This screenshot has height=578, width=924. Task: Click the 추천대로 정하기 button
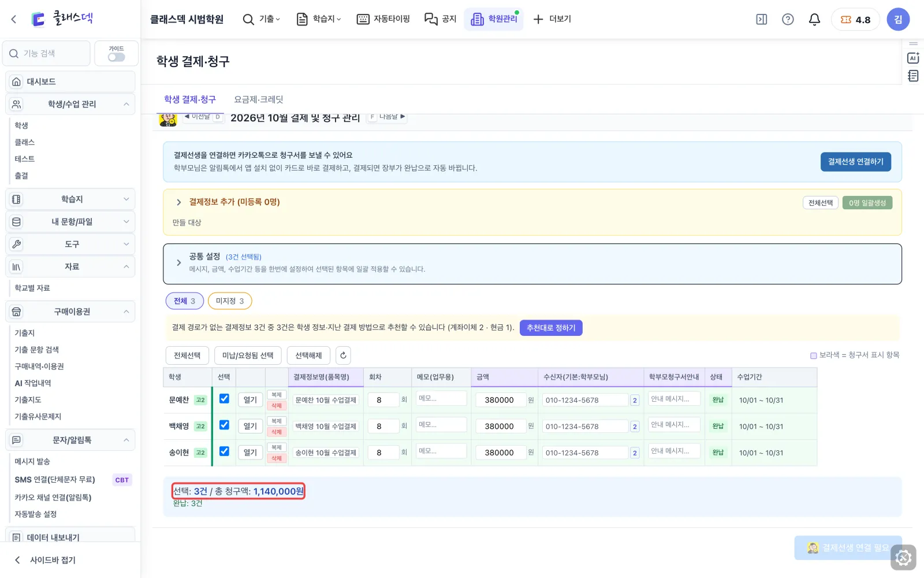551,328
